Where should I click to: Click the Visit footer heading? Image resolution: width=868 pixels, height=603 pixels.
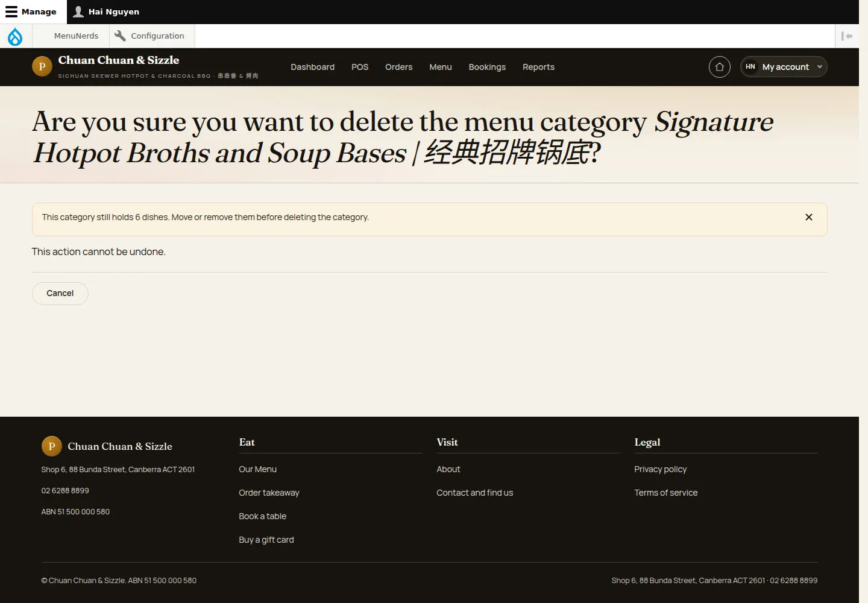click(x=447, y=443)
